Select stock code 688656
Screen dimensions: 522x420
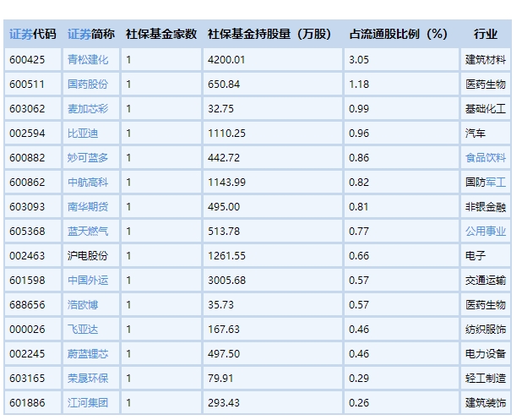tap(27, 305)
